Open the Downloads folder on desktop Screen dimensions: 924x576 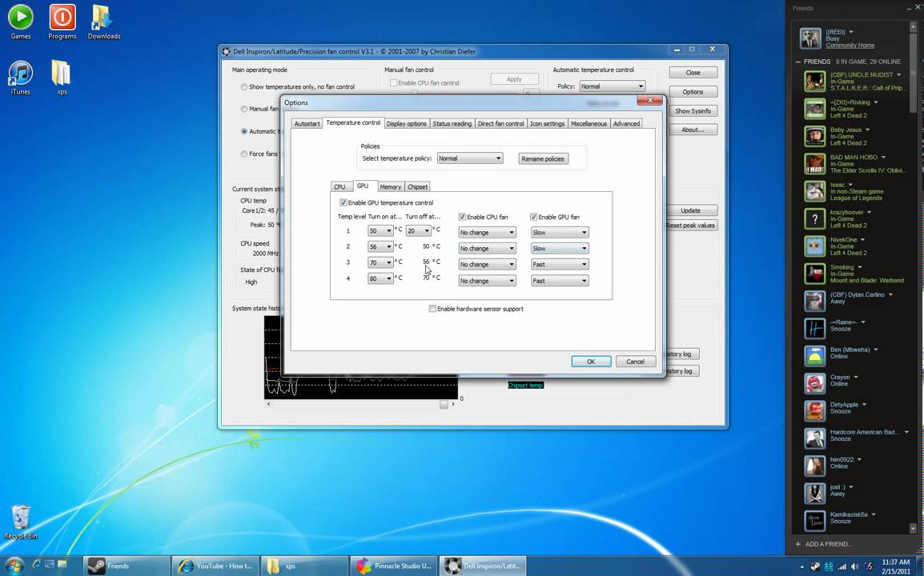[x=104, y=22]
